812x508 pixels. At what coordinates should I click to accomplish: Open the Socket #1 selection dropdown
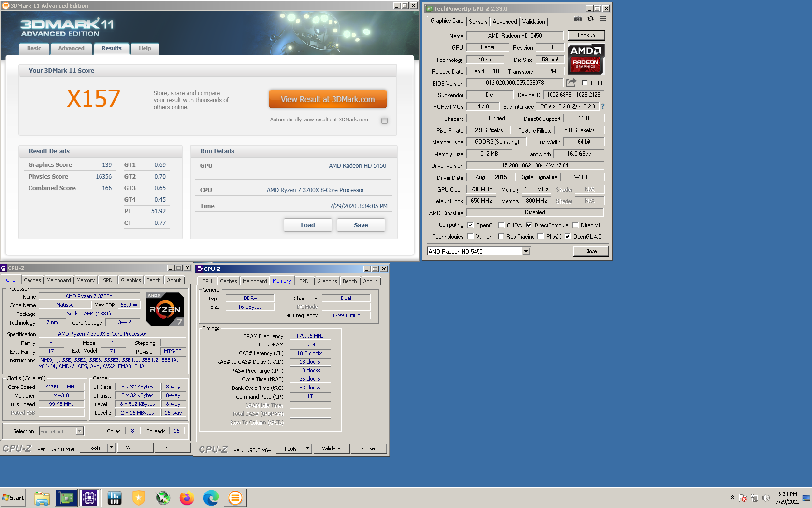click(x=79, y=431)
